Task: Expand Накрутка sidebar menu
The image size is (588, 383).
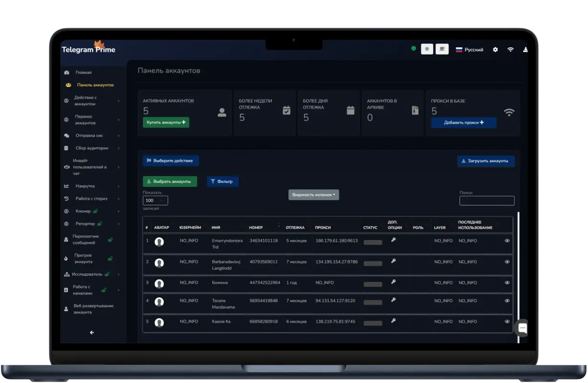Action: 92,186
